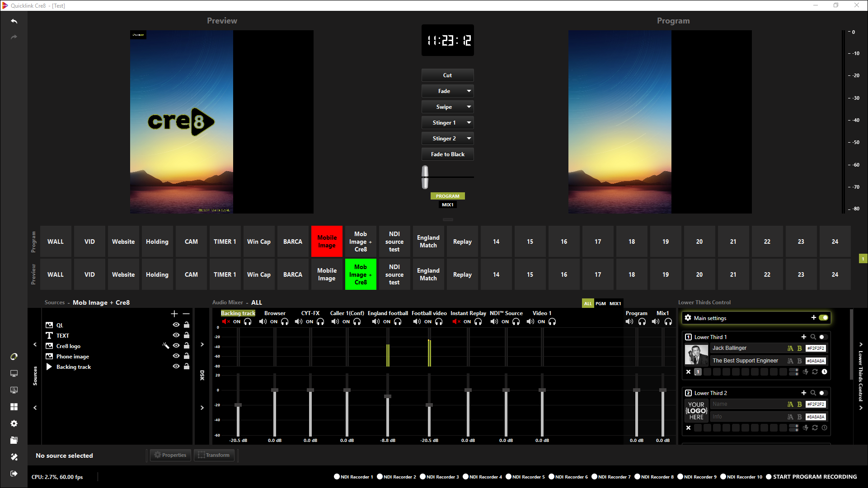Image resolution: width=868 pixels, height=488 pixels.
Task: Click Fade to Black button
Action: coord(447,154)
